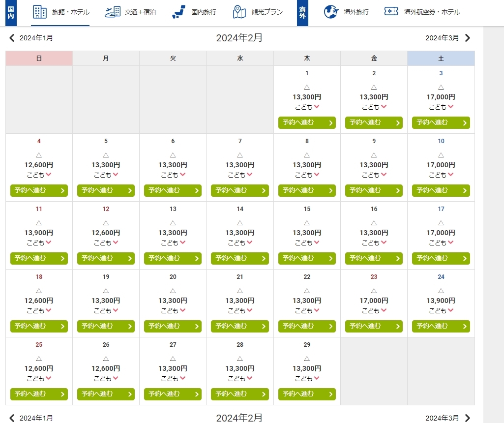This screenshot has width=504, height=423.
Task: Expand こども prices on February 14
Action: [x=240, y=242]
